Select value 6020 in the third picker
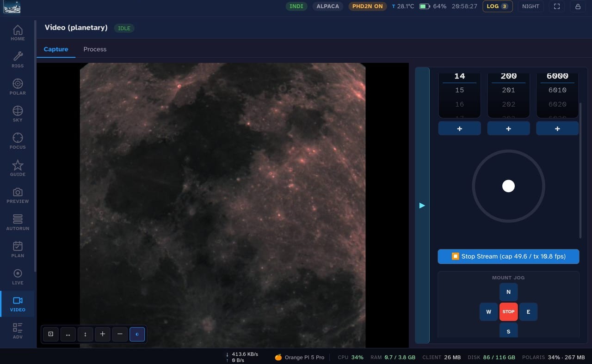The image size is (592, 364). pos(557,104)
